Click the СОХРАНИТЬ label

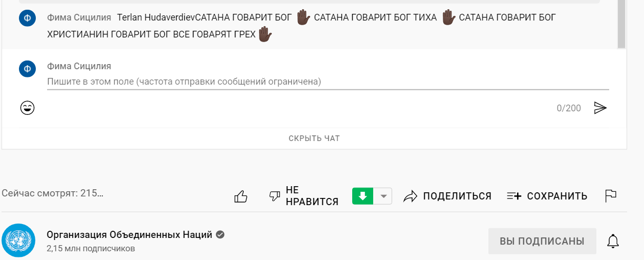pos(557,196)
